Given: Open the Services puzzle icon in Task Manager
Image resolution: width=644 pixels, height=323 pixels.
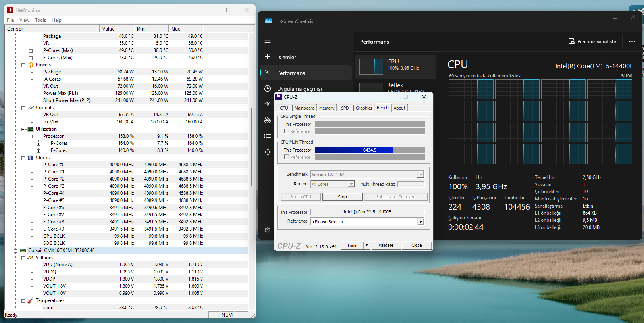Looking at the screenshot, I should coord(268,152).
